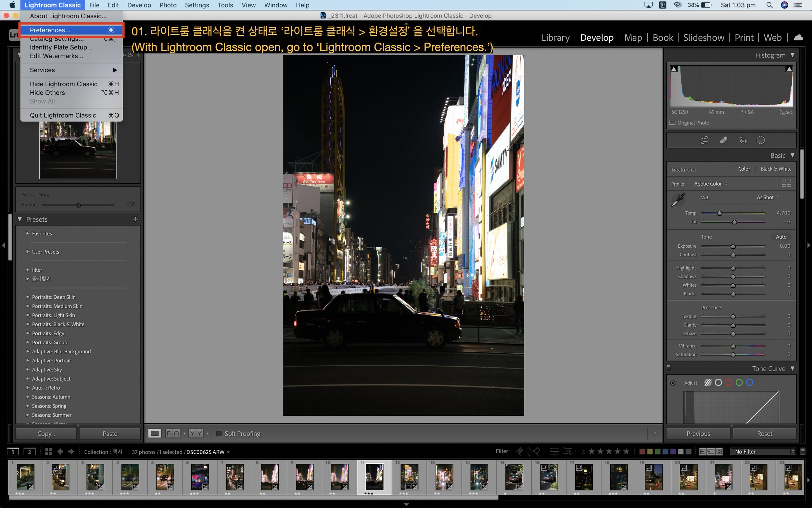This screenshot has height=508, width=812.
Task: Open the Services submenu
Action: pyautogui.click(x=72, y=70)
